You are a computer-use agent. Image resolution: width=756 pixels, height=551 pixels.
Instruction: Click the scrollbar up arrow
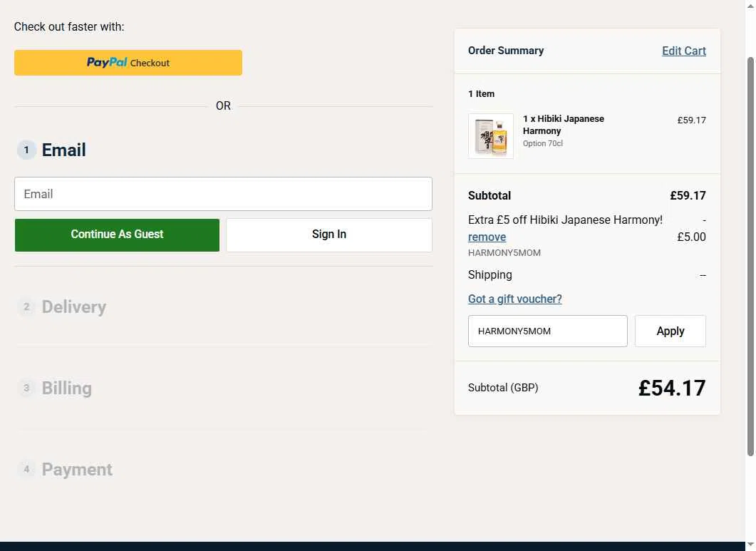[750, 5]
